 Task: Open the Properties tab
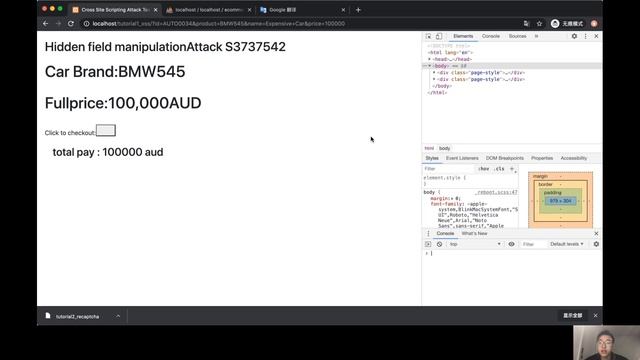click(x=542, y=158)
